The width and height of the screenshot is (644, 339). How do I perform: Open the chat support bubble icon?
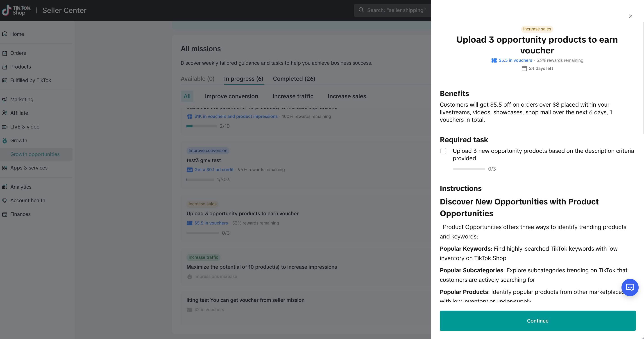[x=630, y=287]
